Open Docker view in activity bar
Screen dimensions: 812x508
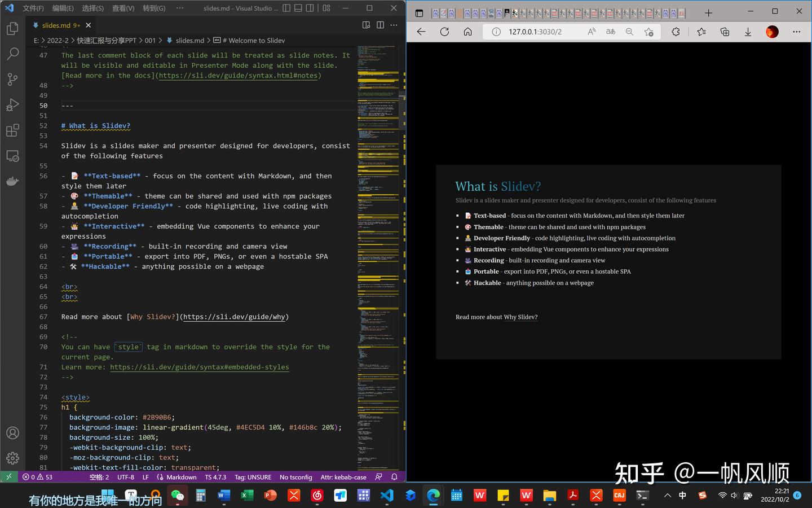tap(12, 181)
